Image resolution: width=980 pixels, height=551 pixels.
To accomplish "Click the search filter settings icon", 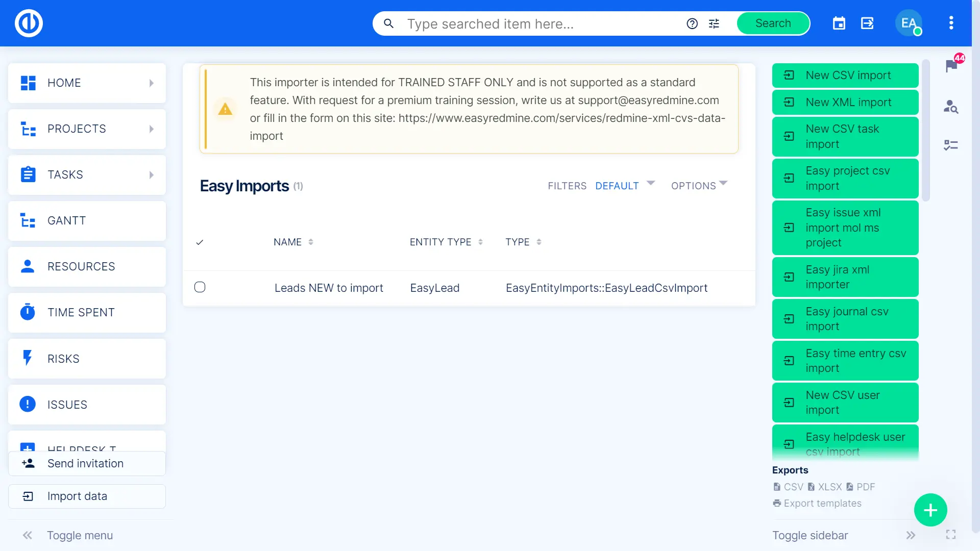I will click(714, 23).
